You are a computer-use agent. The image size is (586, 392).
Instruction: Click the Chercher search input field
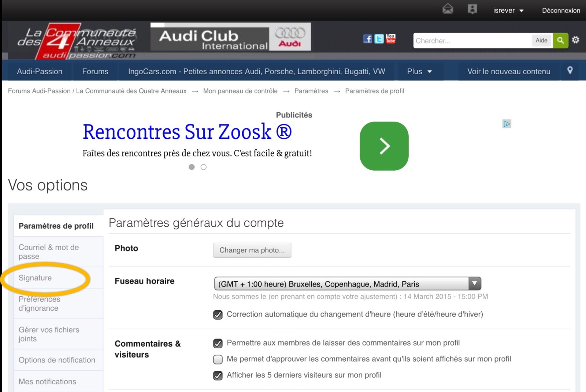[x=472, y=41]
